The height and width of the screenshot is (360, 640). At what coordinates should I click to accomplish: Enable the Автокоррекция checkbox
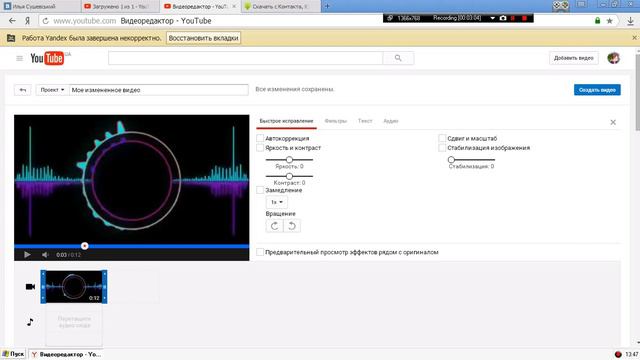point(260,138)
